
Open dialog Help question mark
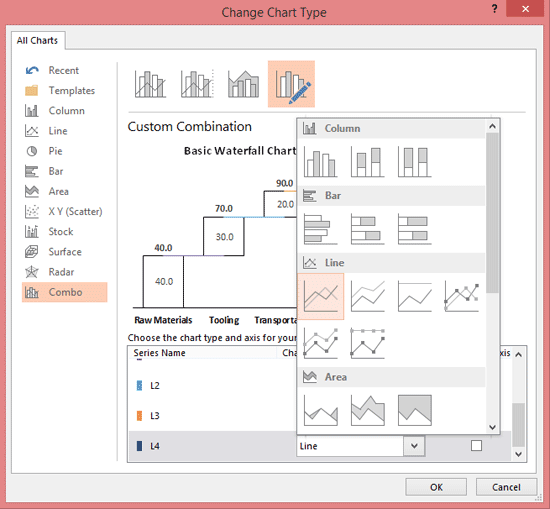[x=494, y=9]
